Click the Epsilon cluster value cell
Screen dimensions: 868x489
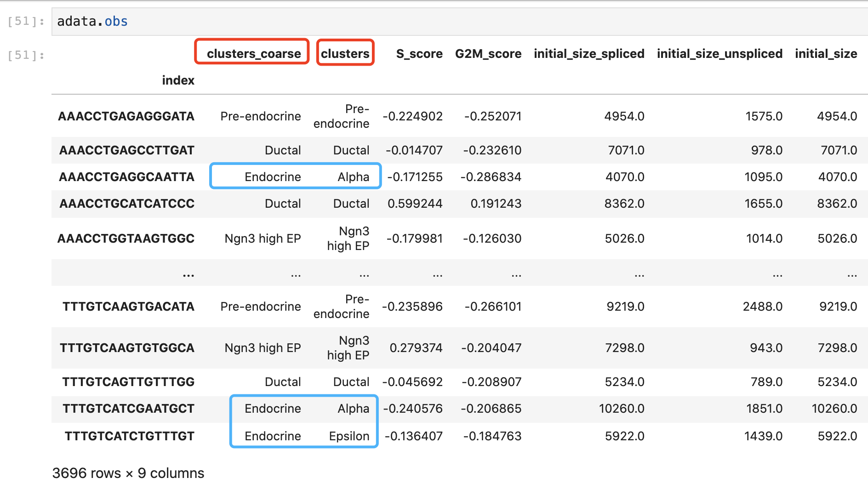coord(349,436)
